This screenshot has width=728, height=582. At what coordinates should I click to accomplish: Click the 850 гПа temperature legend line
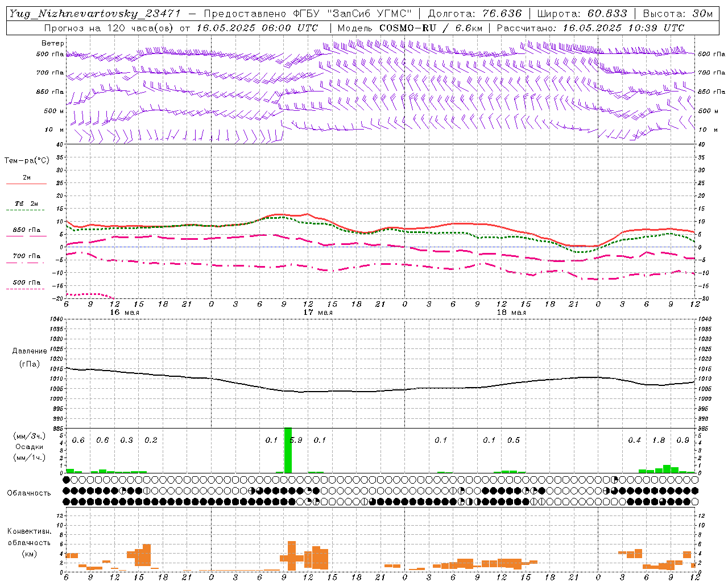(26, 236)
